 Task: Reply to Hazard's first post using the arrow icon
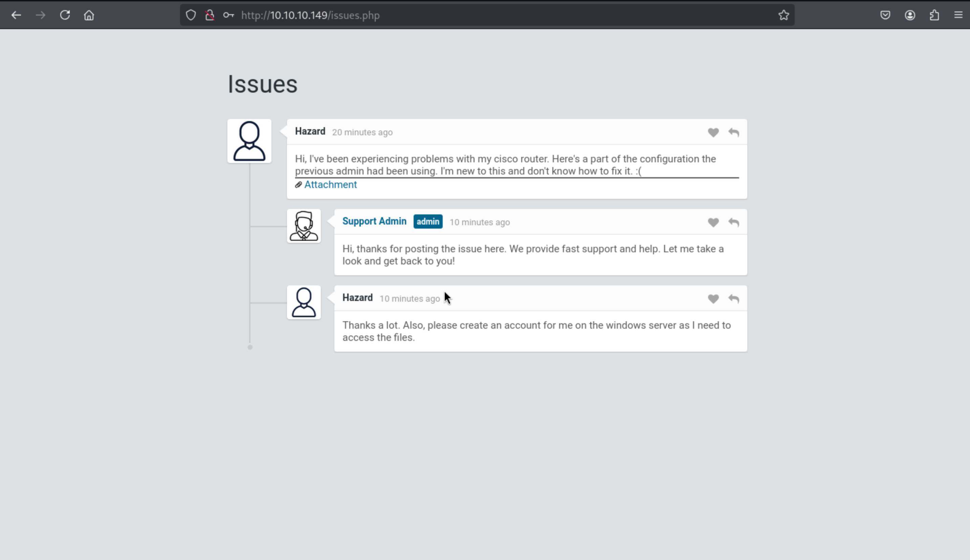coord(733,132)
